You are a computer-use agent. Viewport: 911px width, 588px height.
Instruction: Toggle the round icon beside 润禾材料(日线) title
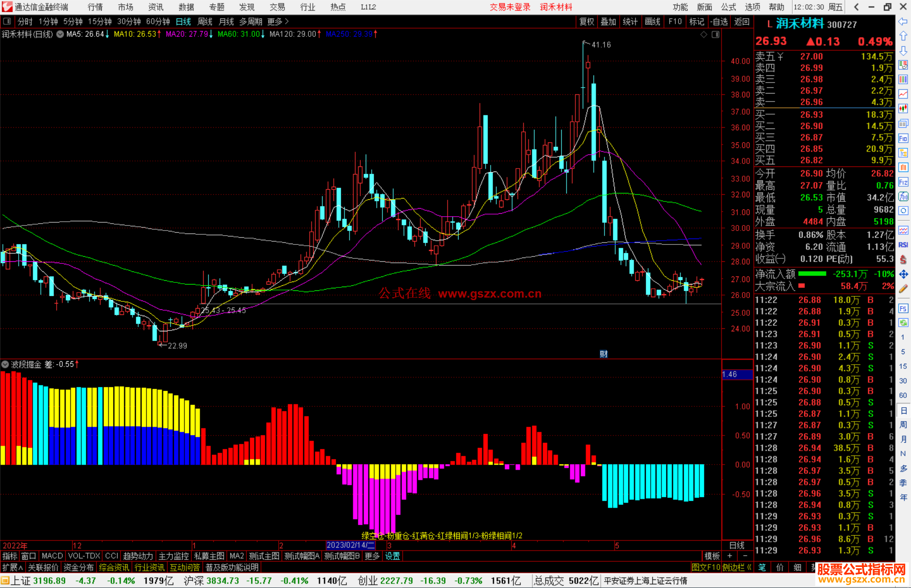coord(60,34)
